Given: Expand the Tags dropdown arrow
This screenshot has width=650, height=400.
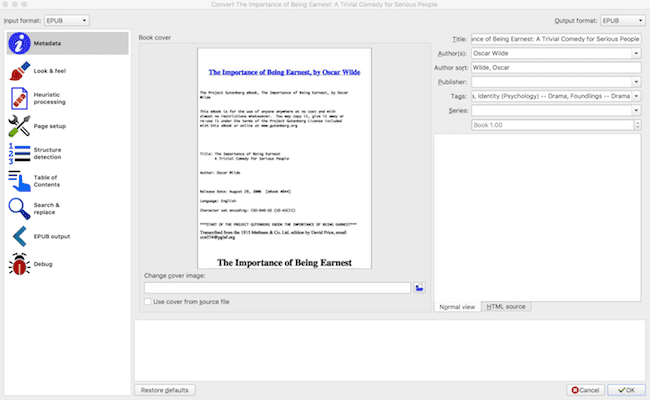Looking at the screenshot, I should pos(636,96).
